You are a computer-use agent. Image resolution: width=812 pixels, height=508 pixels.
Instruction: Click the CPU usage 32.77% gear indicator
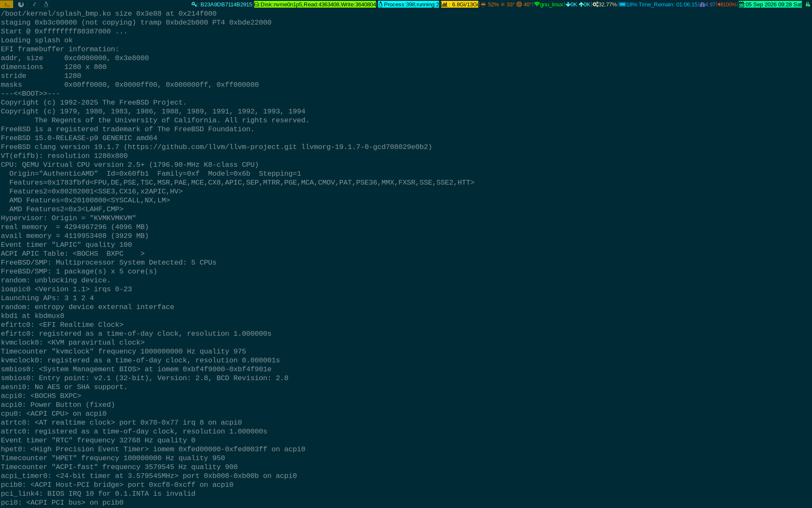pos(605,5)
